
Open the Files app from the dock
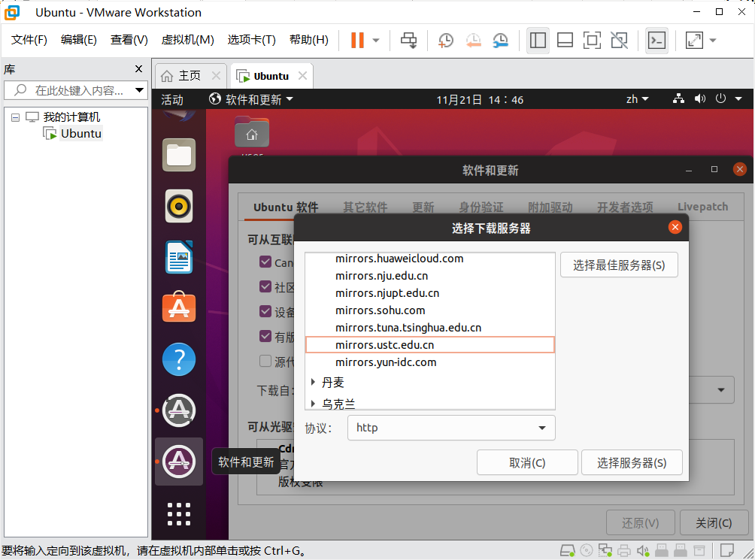point(178,155)
